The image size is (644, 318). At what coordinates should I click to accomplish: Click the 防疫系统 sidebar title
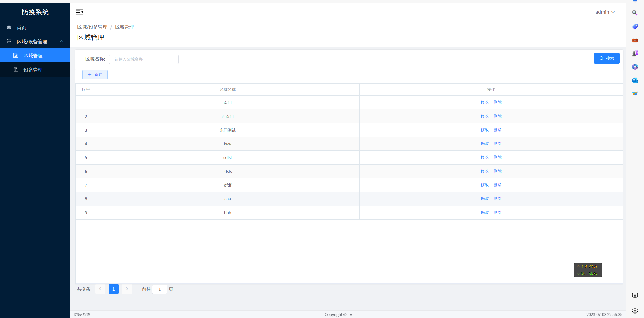[x=35, y=12]
